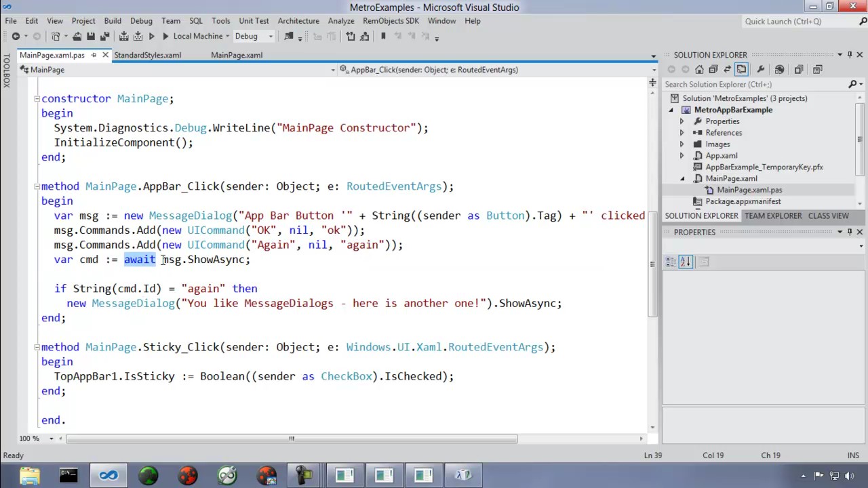Expand the App.xaml tree node
This screenshot has width=868, height=488.
pyautogui.click(x=682, y=156)
